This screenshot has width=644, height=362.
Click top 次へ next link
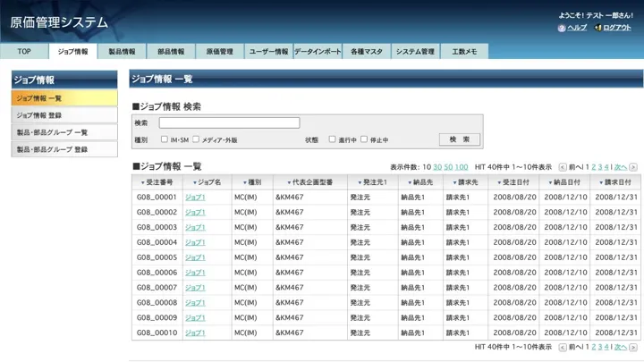[621, 167]
